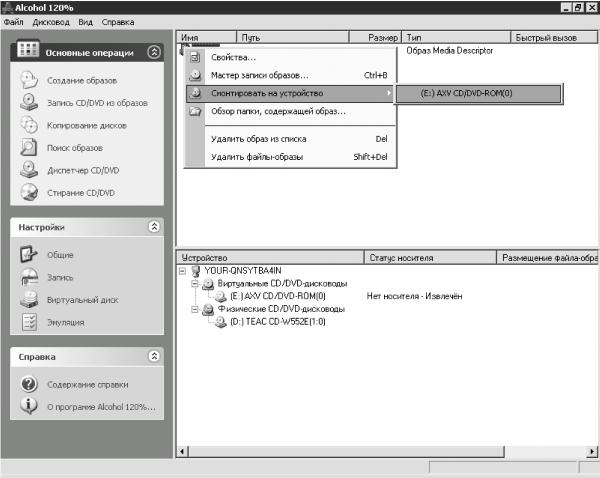Click the Диспетчер CD/DVD icon
This screenshot has width=600, height=478.
point(29,170)
